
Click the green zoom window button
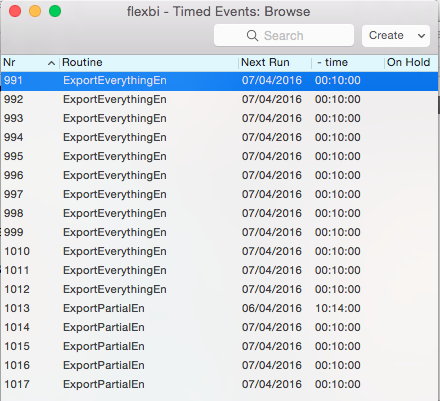[55, 11]
